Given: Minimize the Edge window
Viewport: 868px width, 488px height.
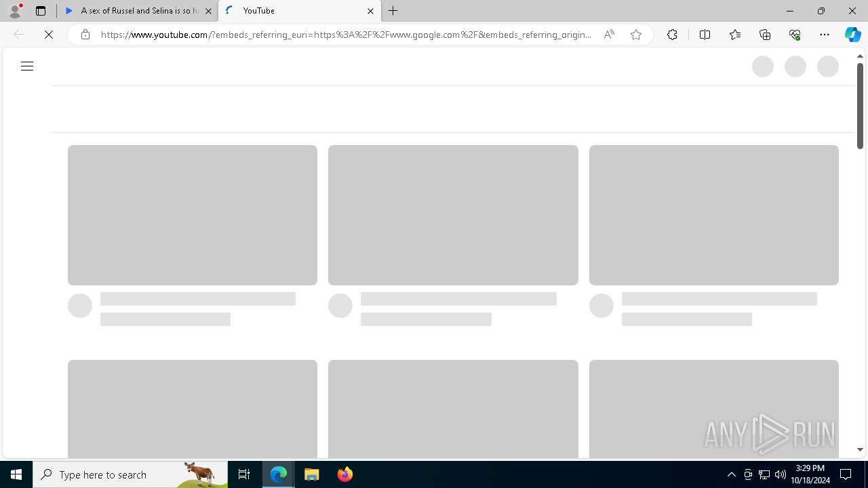Looking at the screenshot, I should coord(790,11).
